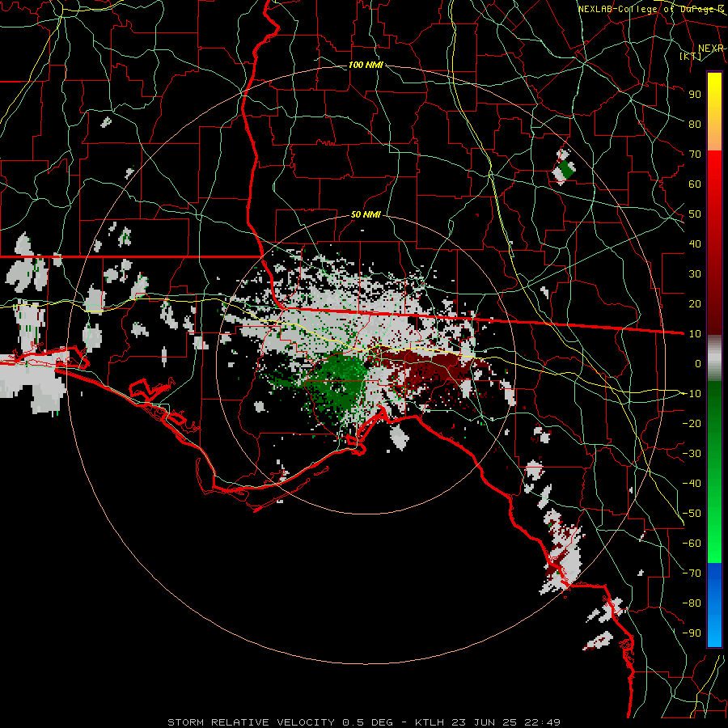This screenshot has width=728, height=728.
Task: Select the -40 value on velocity scale
Action: click(692, 484)
